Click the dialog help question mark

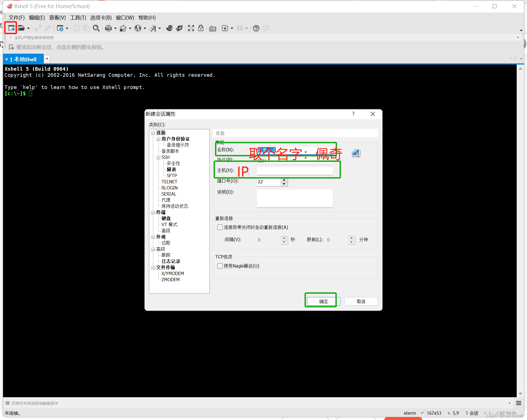click(353, 114)
